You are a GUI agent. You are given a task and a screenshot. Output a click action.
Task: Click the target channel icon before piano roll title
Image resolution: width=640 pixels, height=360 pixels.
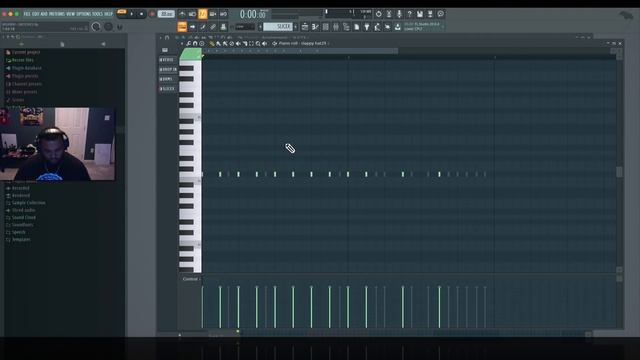[x=274, y=43]
